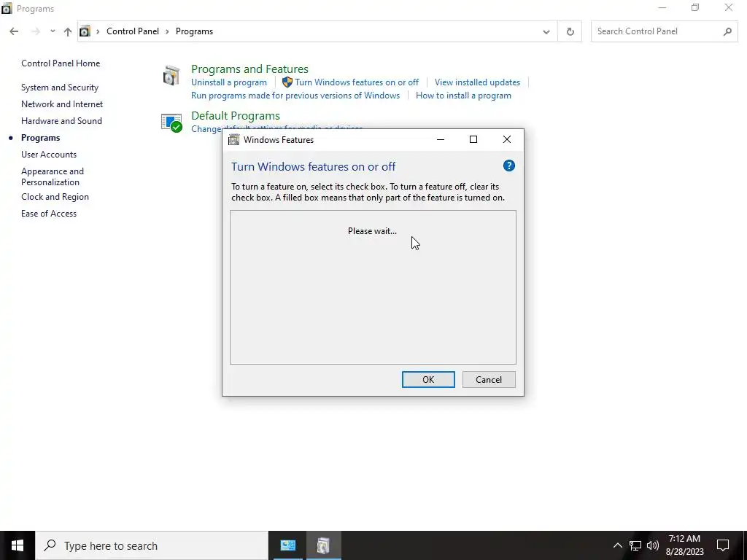Click Programs in the breadcrumb path
The width and height of the screenshot is (747, 560).
pyautogui.click(x=194, y=31)
